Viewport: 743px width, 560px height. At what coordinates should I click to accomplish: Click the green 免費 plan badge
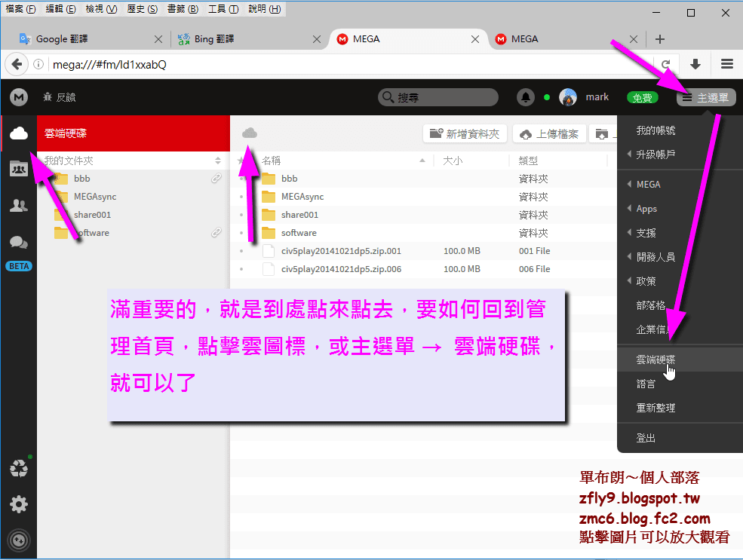tap(643, 97)
